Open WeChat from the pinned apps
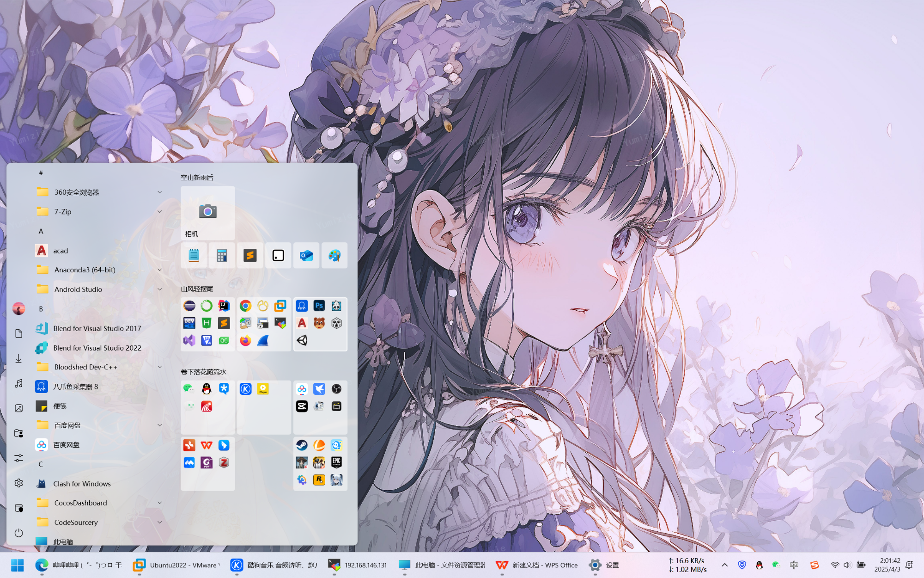This screenshot has height=578, width=924. click(x=188, y=389)
